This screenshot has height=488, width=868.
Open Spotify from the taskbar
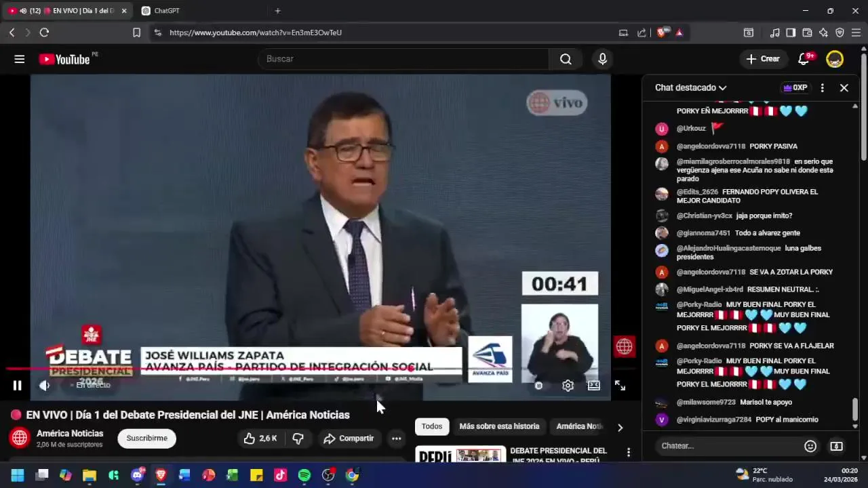point(304,475)
